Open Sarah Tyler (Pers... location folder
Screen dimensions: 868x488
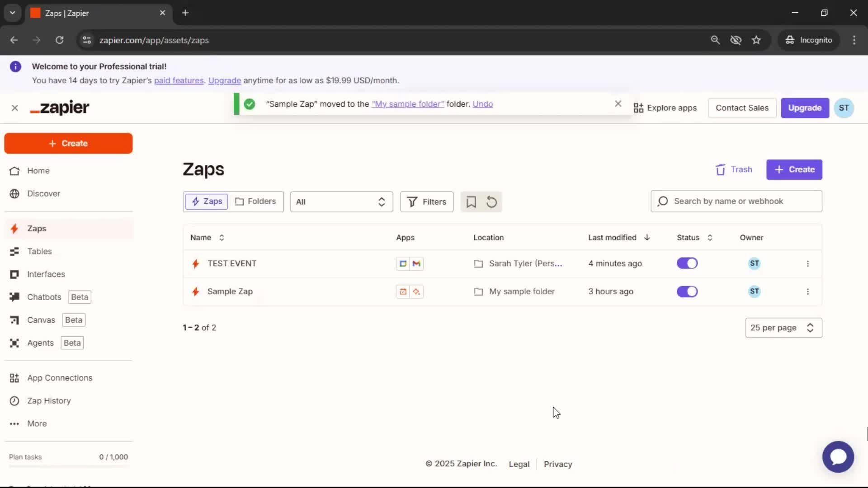point(518,263)
